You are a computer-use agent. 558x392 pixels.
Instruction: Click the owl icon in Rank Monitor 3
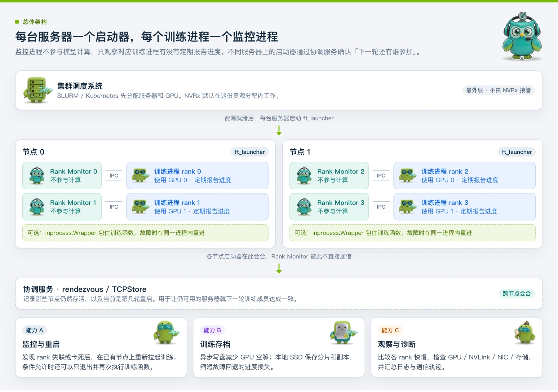click(304, 207)
